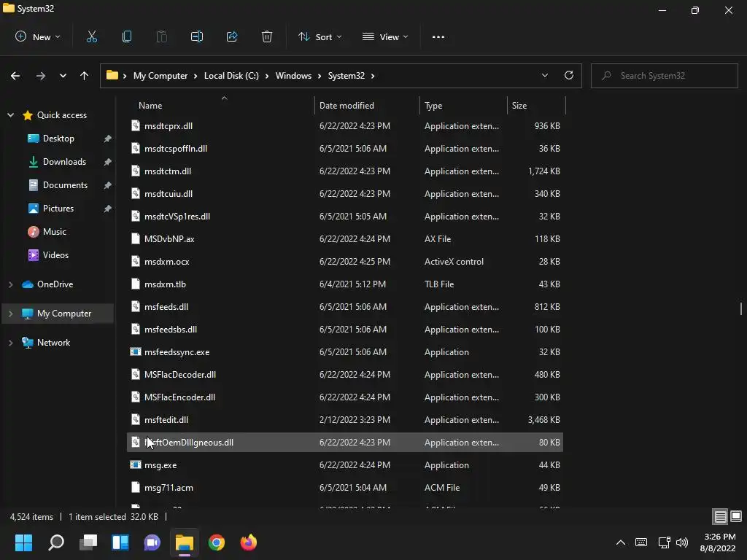Open Task View on taskbar

point(88,542)
